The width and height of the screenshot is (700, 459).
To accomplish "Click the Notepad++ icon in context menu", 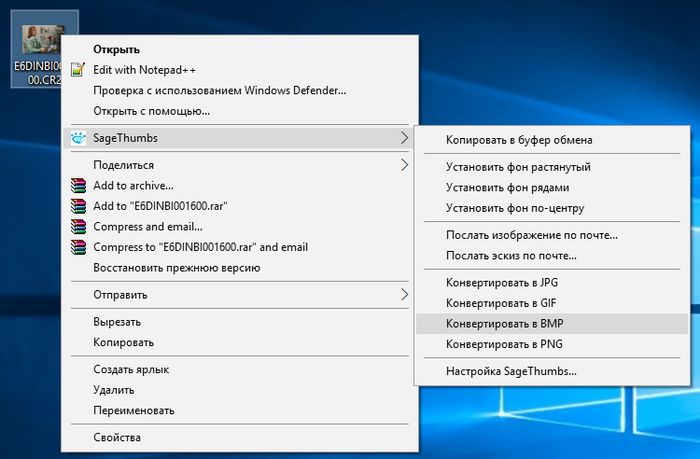I will [79, 70].
